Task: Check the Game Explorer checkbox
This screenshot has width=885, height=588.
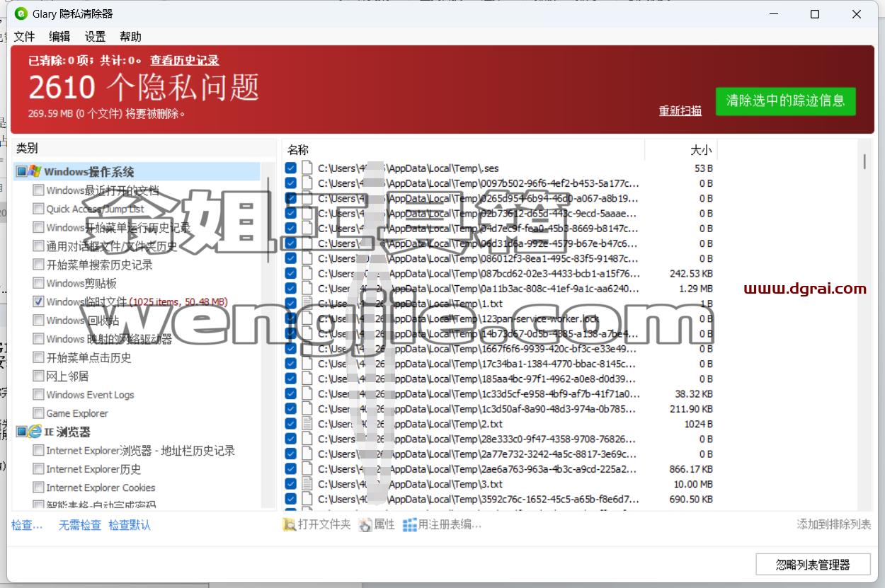Action: click(38, 413)
